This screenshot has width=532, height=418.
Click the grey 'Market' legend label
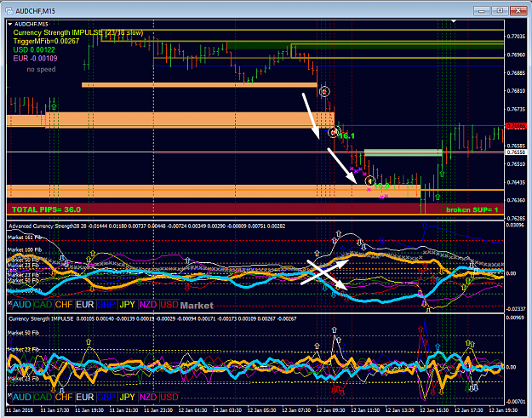[x=197, y=306]
